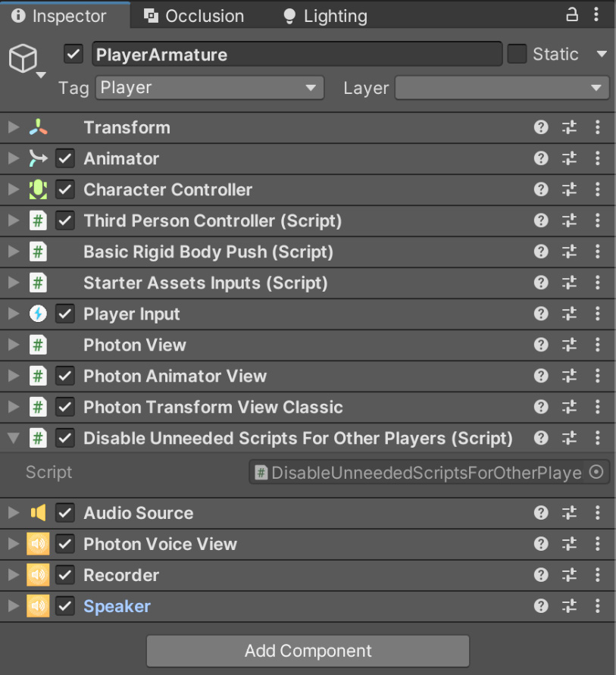Viewport: 616px width, 675px height.
Task: Click the Audio Source speaker icon
Action: (x=39, y=513)
